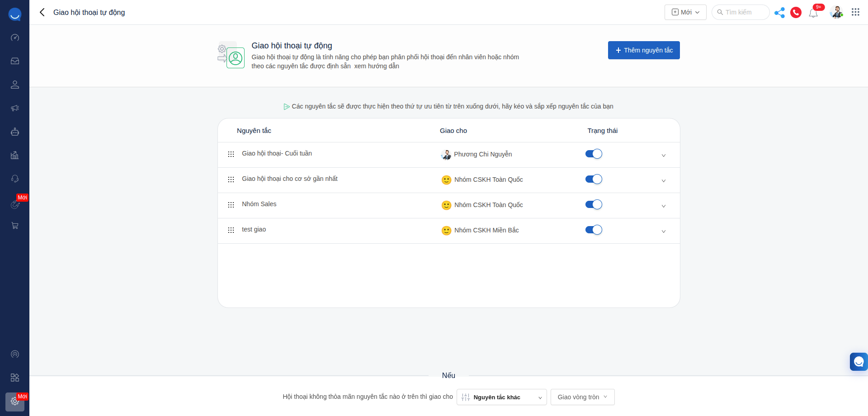Click the notification bell icon
The width and height of the screenshot is (868, 416).
coord(813,13)
